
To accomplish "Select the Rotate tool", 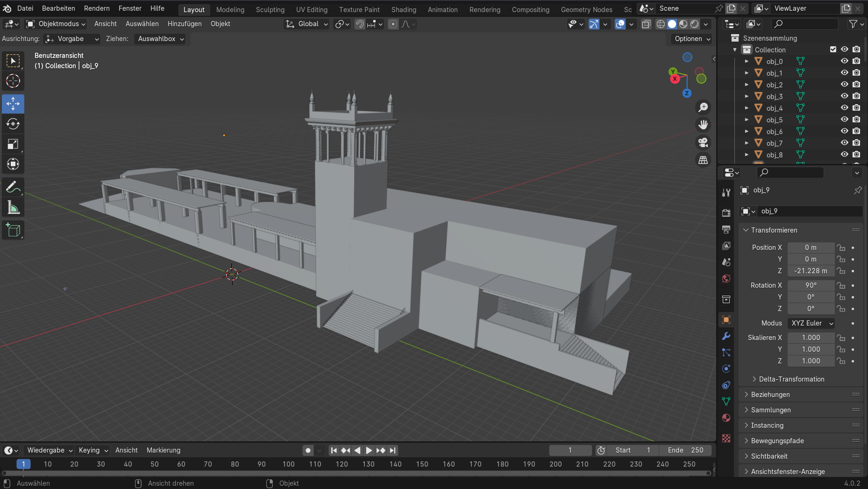I will pyautogui.click(x=13, y=124).
